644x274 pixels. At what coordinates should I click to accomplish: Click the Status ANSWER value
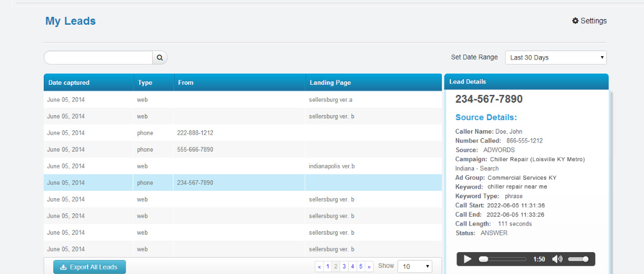click(x=494, y=233)
